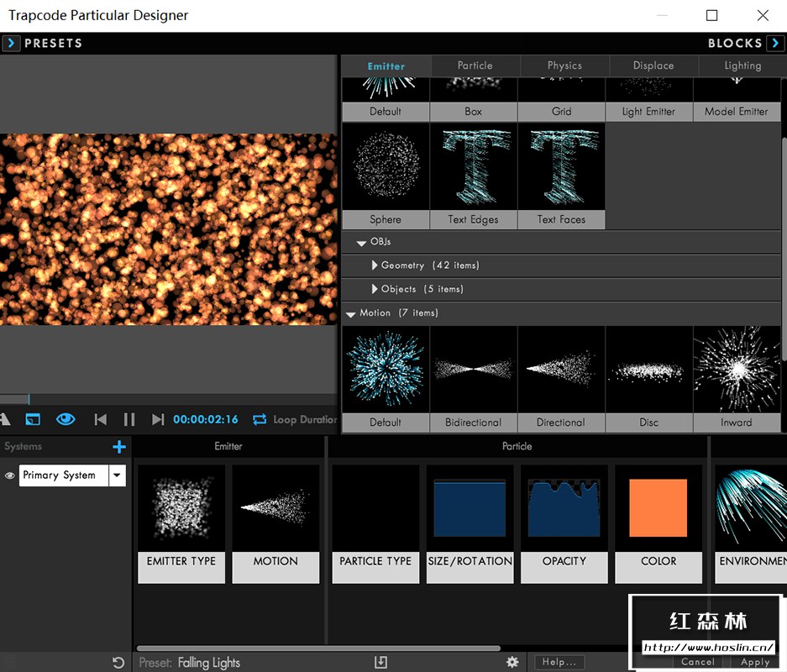This screenshot has height=672, width=787.
Task: Choose the Text Edges emitter preset
Action: [x=473, y=168]
